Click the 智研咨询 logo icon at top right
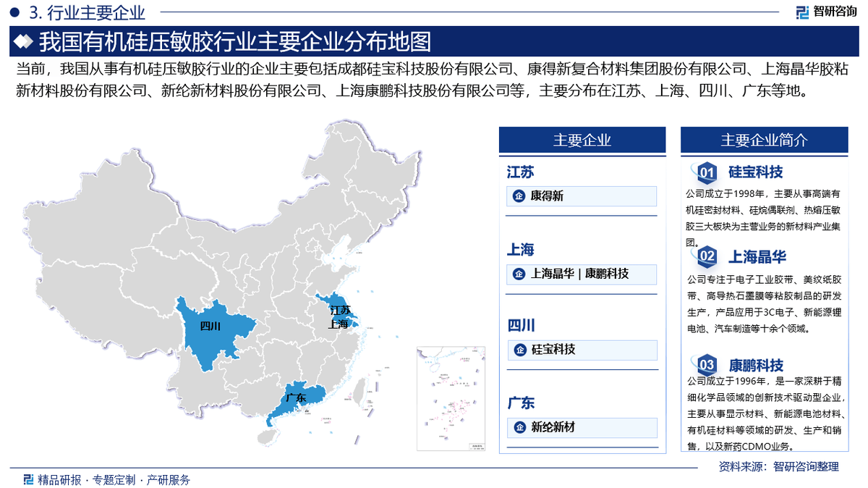868x488 pixels. click(x=803, y=11)
